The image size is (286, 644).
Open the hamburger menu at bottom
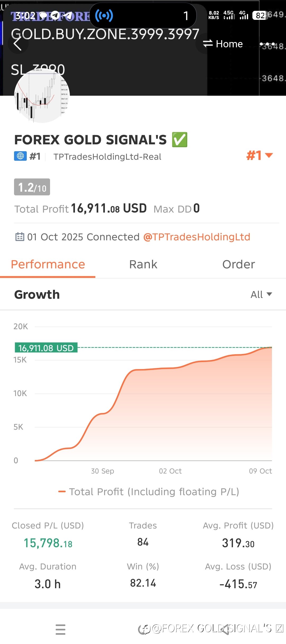(60, 629)
